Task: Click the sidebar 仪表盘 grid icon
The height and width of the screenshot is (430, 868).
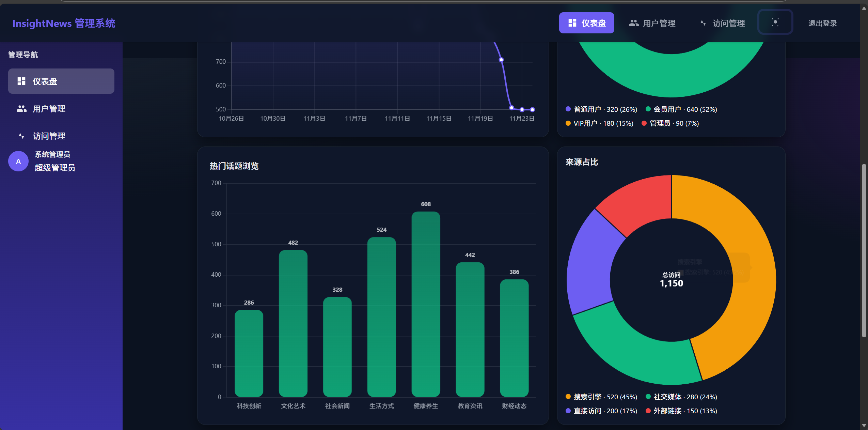Action: click(x=21, y=81)
